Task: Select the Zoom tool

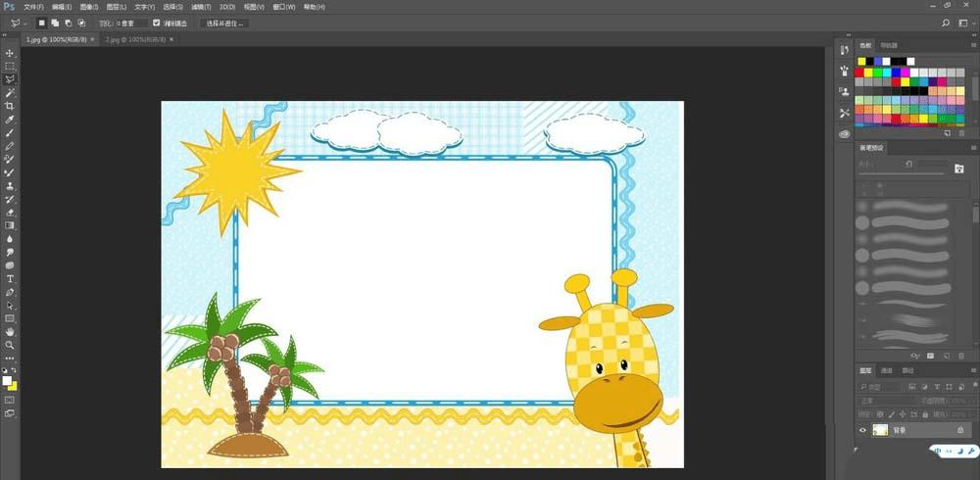Action: tap(10, 345)
